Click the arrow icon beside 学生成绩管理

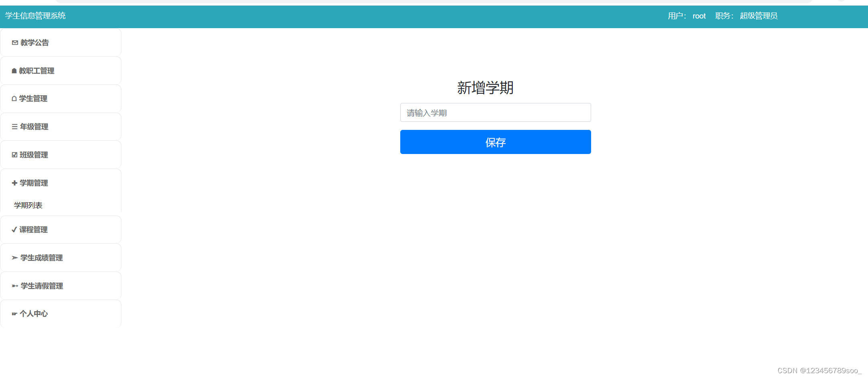click(x=15, y=258)
